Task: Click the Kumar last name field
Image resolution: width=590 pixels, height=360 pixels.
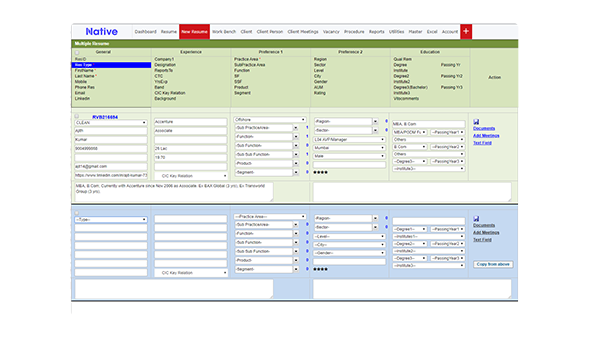Action: (x=111, y=140)
